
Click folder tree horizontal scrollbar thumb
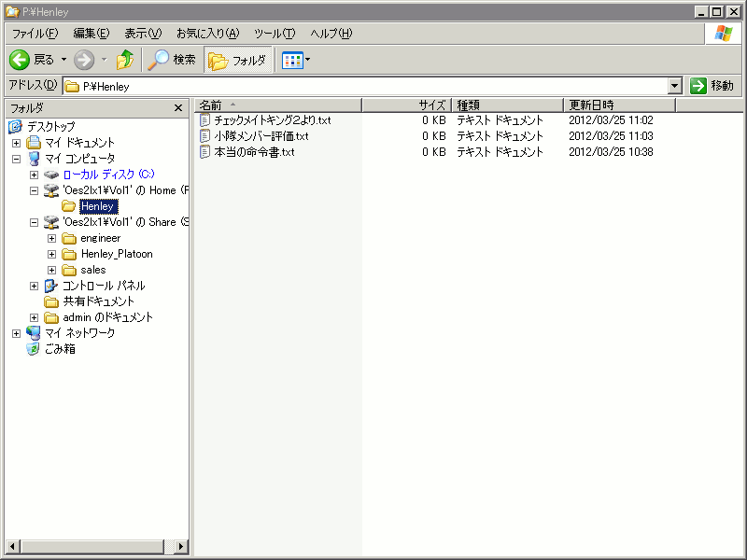click(x=92, y=547)
